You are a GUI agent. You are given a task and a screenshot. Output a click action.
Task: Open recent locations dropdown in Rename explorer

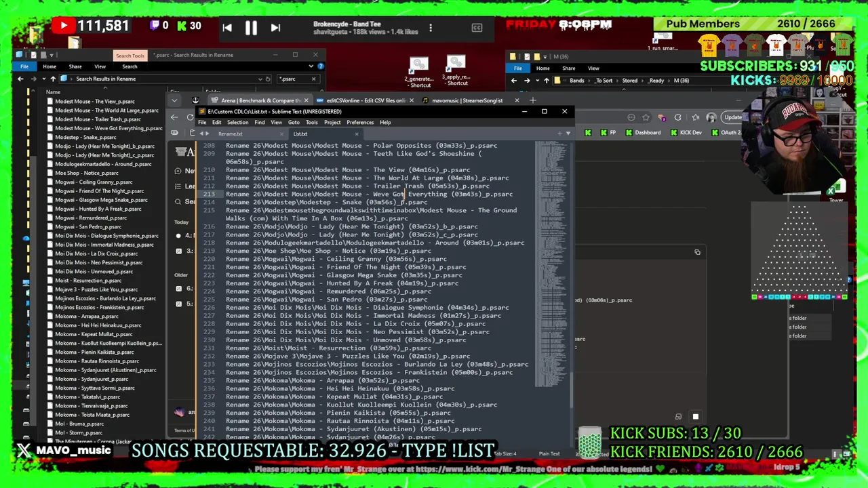[x=43, y=79]
